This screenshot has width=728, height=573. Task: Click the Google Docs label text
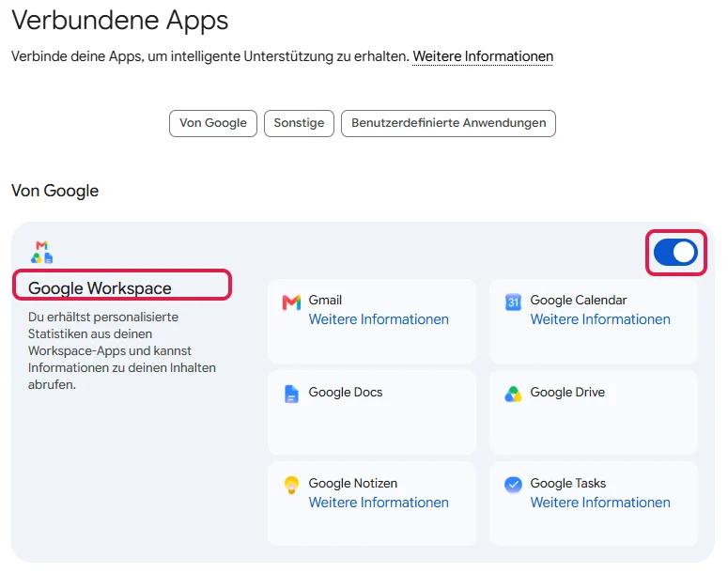346,392
